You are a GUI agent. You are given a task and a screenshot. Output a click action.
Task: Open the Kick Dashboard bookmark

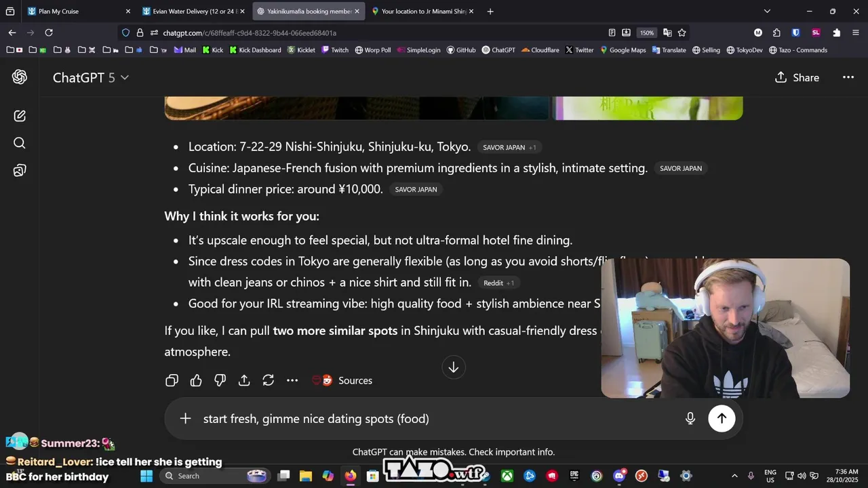pos(255,50)
